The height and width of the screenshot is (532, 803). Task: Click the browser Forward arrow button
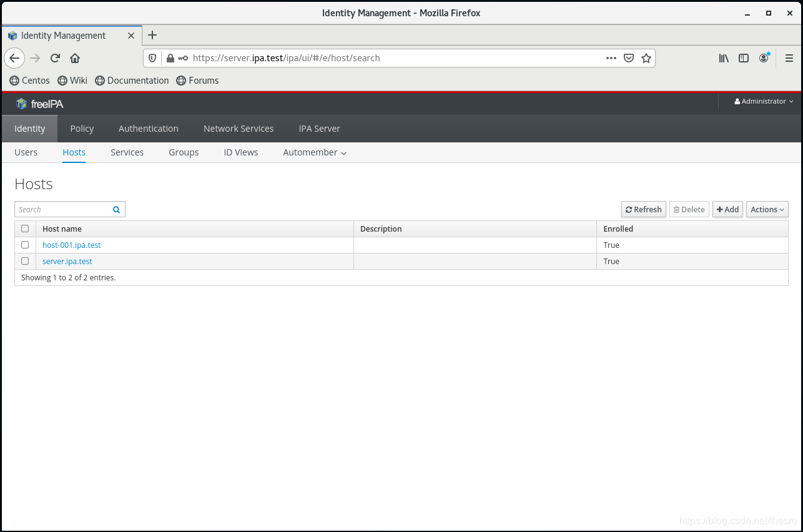tap(35, 58)
